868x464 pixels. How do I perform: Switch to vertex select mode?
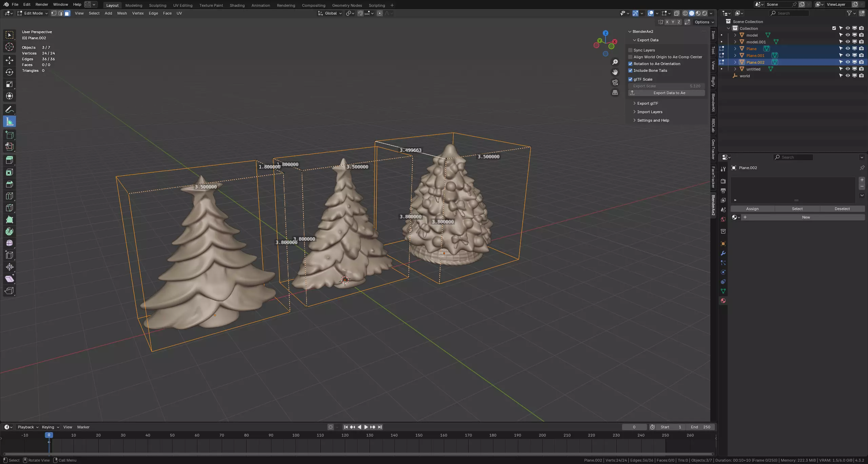point(54,13)
